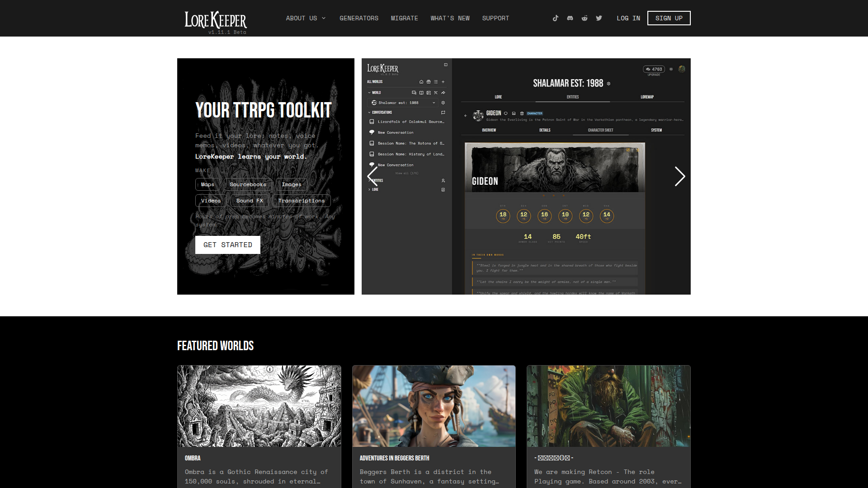Go to the next carousel slide

(x=679, y=176)
